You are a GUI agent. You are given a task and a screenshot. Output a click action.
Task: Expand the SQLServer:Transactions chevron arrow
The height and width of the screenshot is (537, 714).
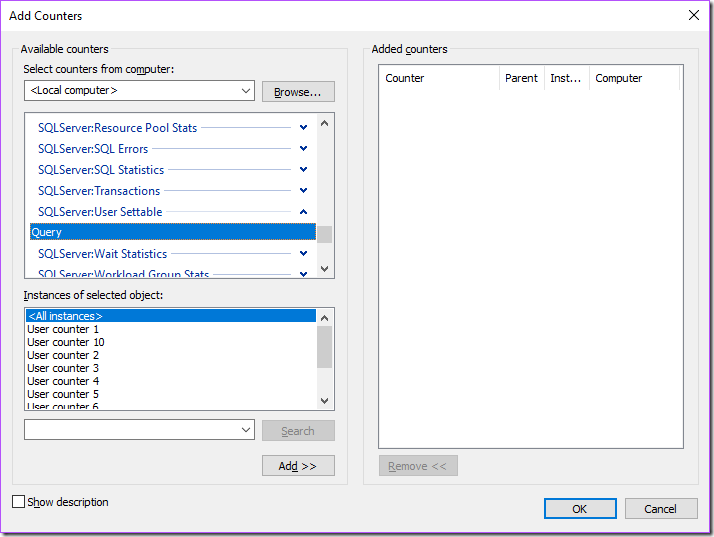(303, 191)
